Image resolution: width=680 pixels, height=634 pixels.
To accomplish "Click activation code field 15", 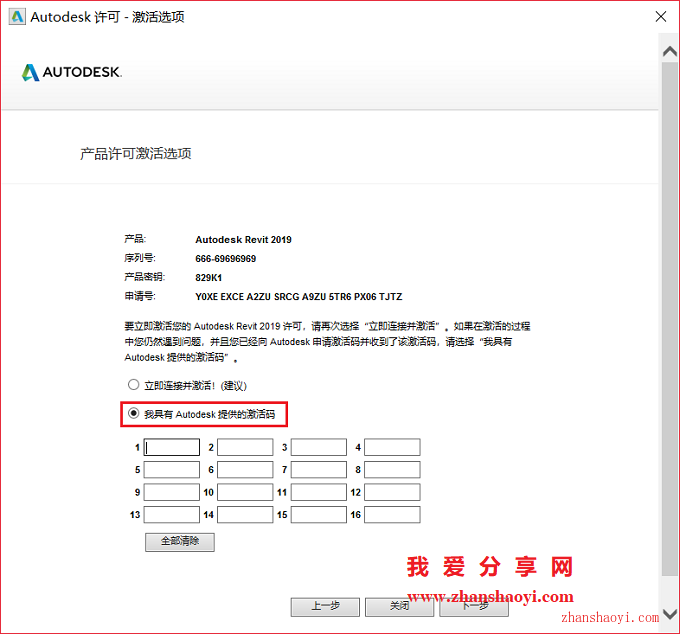I will [x=319, y=515].
